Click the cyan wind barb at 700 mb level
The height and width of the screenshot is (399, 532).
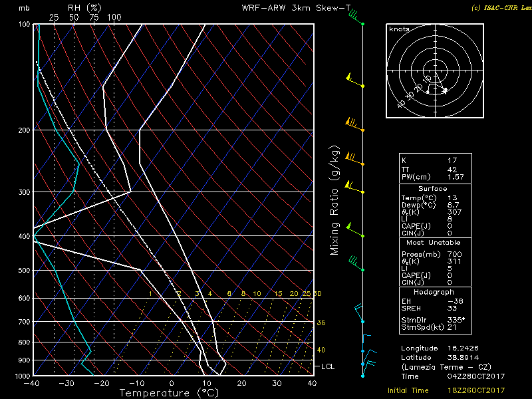[360, 313]
